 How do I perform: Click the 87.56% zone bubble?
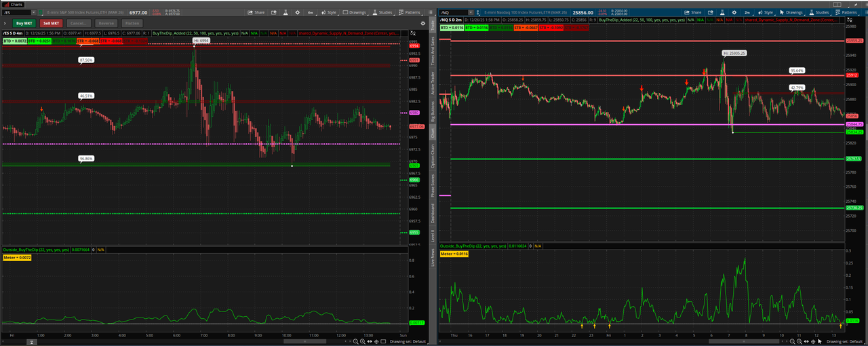coord(86,60)
